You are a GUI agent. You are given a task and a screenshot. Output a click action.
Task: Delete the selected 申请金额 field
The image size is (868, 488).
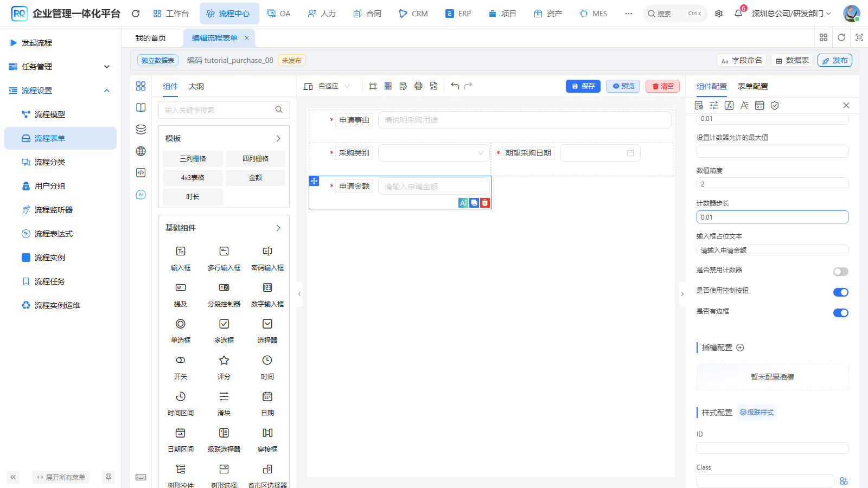(485, 203)
